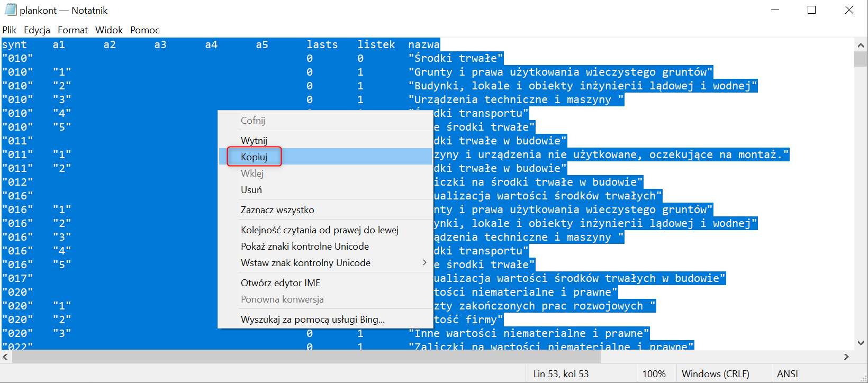Click the horizontal scrollbar right arrow
The height and width of the screenshot is (383, 868).
pyautogui.click(x=846, y=357)
